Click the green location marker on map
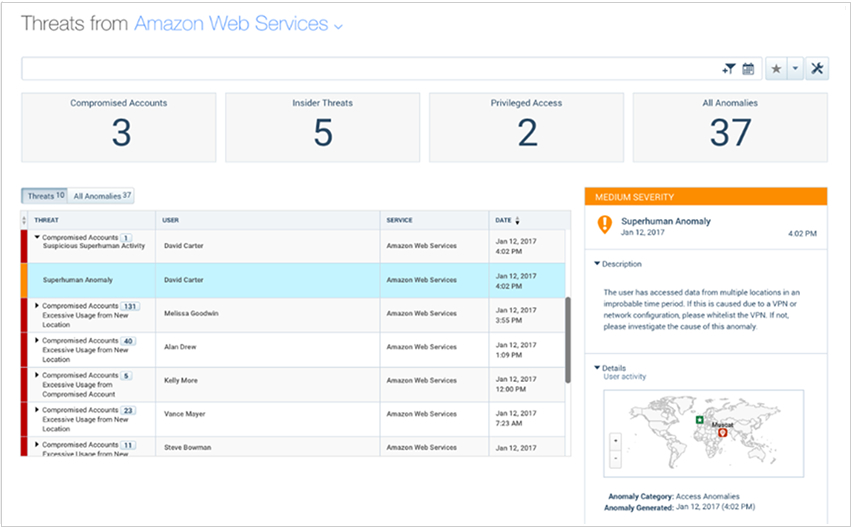852x527 pixels. coord(700,419)
